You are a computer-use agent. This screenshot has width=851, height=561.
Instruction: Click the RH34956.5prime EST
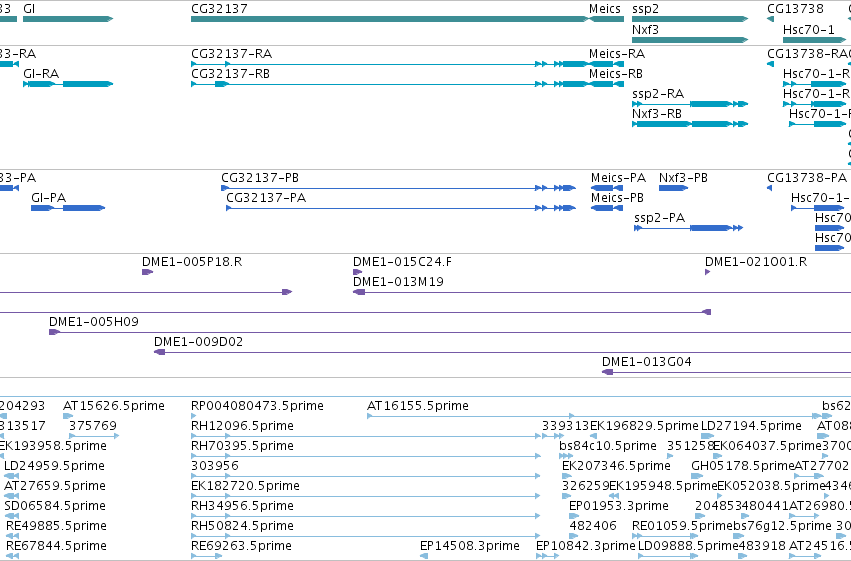click(x=366, y=517)
